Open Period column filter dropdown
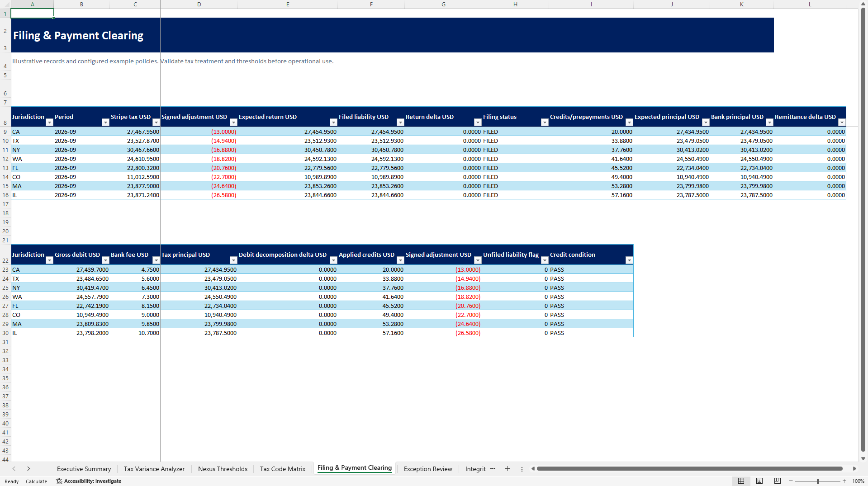868x486 pixels. click(x=105, y=123)
